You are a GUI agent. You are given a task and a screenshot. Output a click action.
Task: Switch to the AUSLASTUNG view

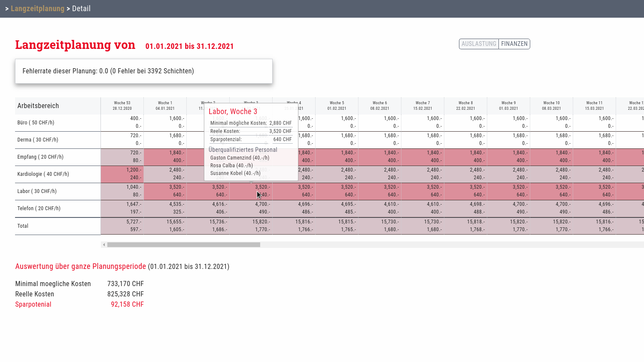click(x=479, y=44)
